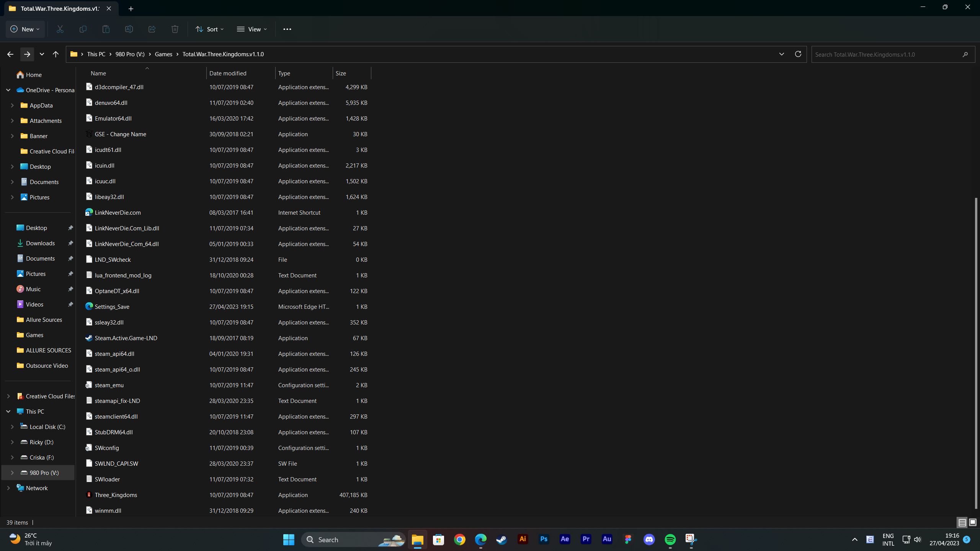Open Settings_Save internet shortcut
The image size is (980, 551).
tap(113, 306)
